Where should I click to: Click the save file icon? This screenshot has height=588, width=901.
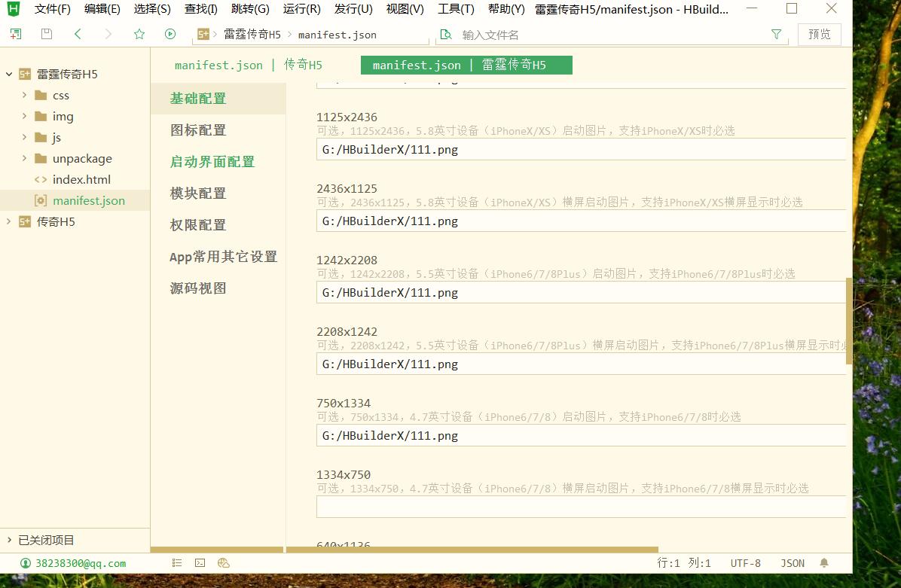point(47,34)
